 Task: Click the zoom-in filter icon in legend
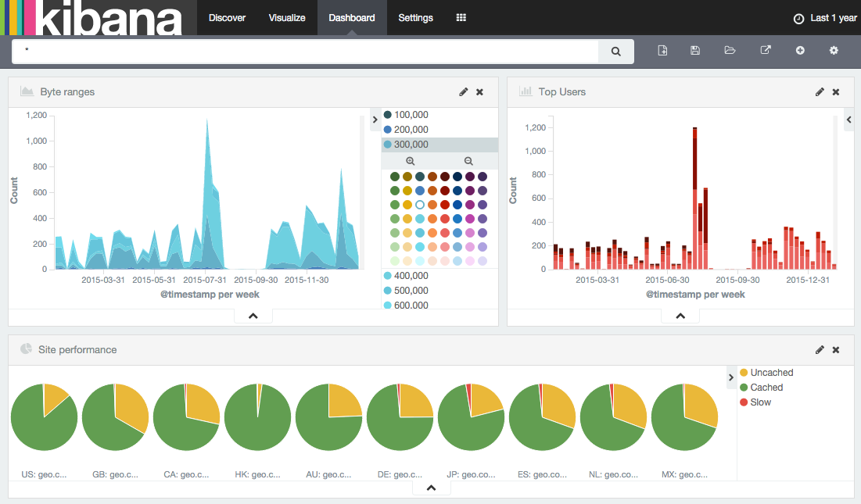[410, 161]
